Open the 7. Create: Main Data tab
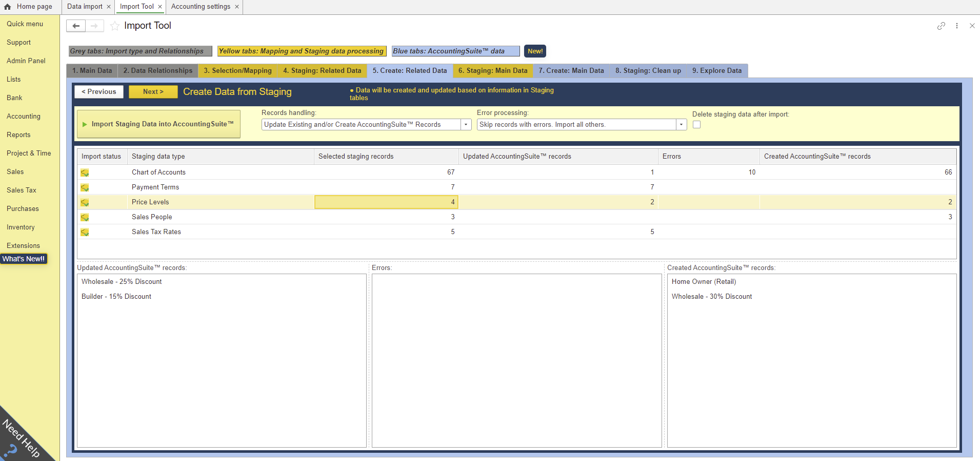This screenshot has width=980, height=461. (571, 71)
